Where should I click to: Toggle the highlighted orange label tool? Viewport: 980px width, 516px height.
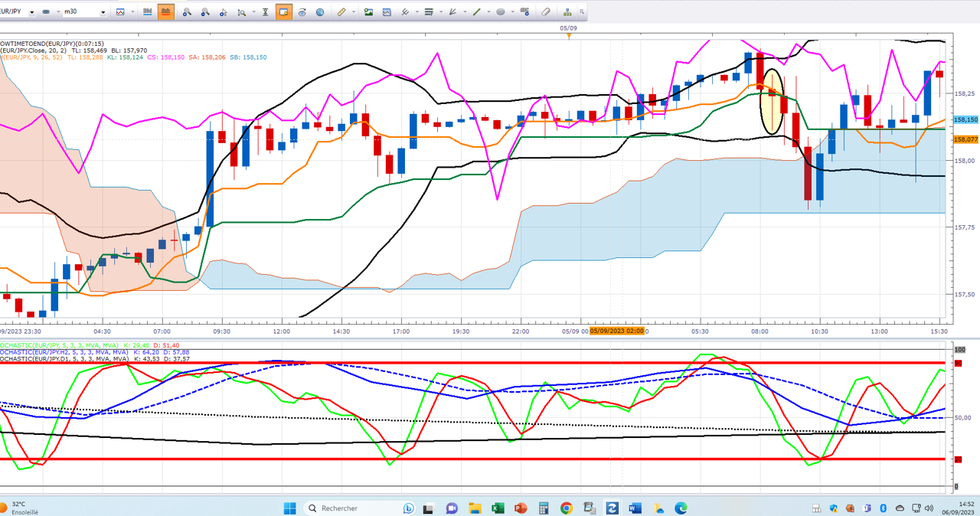284,12
